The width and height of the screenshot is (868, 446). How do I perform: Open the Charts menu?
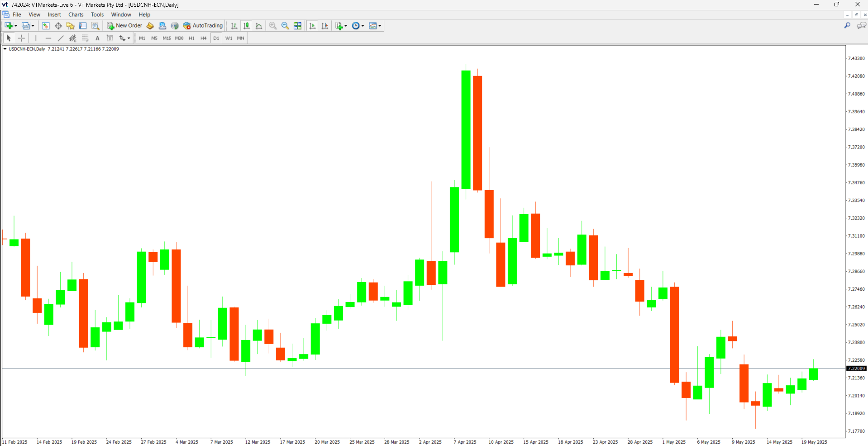pos(76,14)
